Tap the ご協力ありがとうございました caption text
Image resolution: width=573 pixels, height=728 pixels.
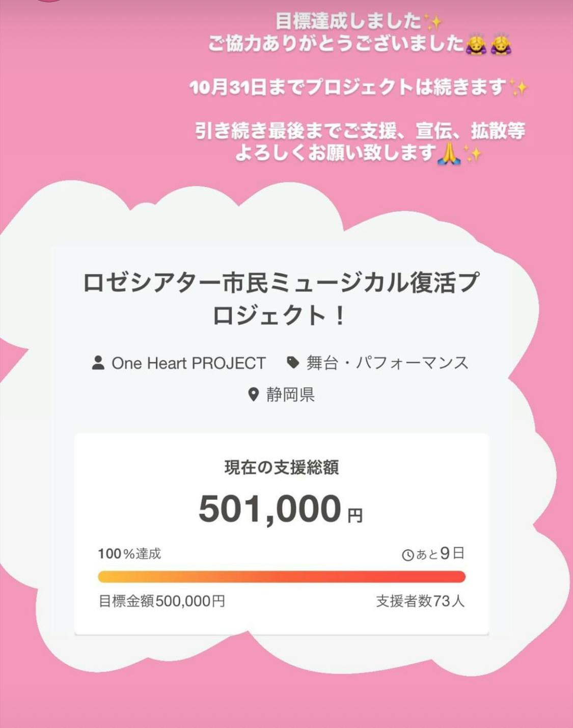pyautogui.click(x=336, y=44)
